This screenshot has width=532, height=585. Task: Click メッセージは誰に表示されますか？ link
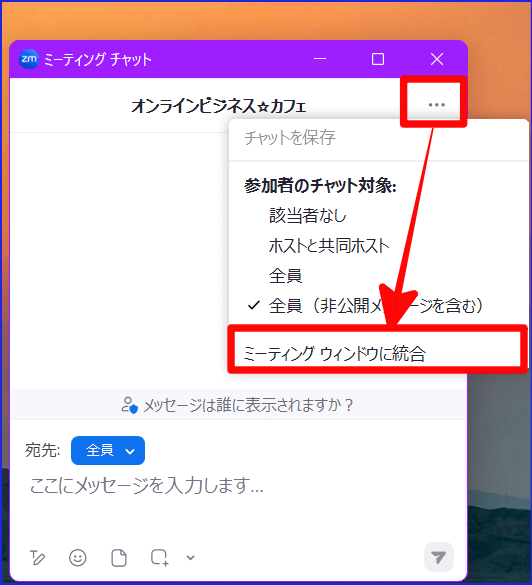pyautogui.click(x=248, y=405)
